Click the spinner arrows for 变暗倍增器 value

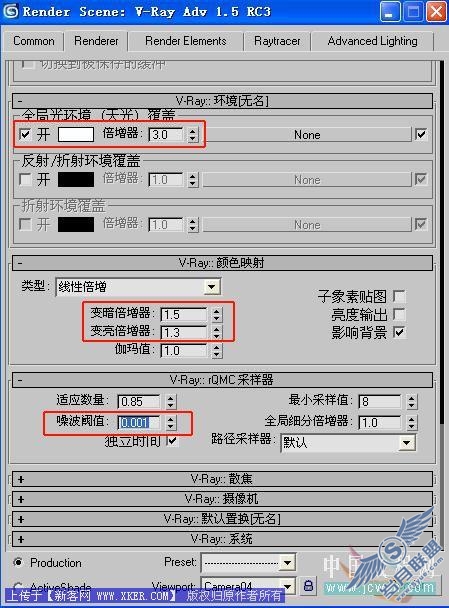pos(217,314)
